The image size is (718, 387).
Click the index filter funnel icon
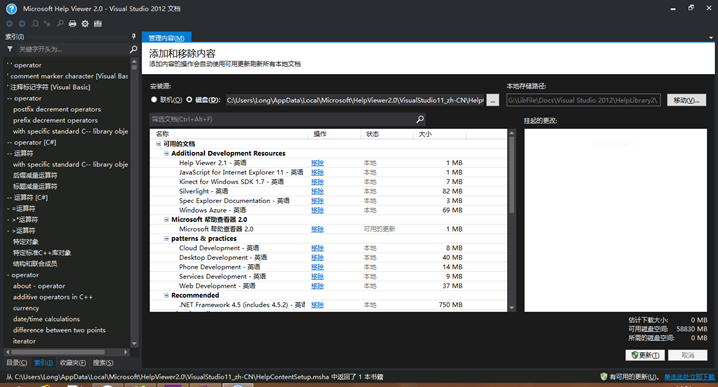(x=10, y=49)
